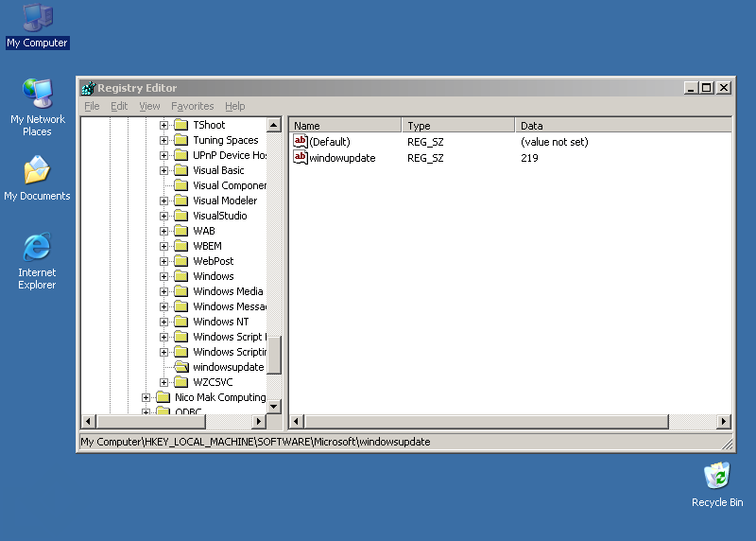The width and height of the screenshot is (756, 541).
Task: Click the '(value not set)' data cell
Action: [x=555, y=142]
